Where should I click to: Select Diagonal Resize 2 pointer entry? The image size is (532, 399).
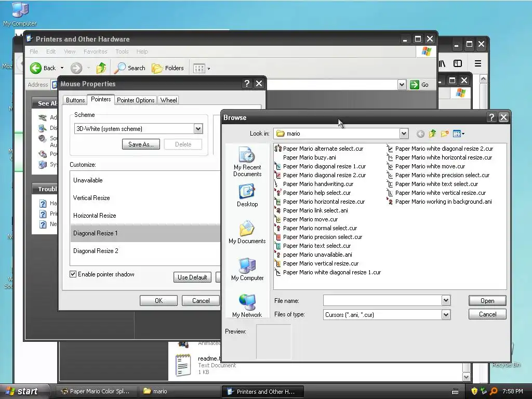[x=145, y=251]
